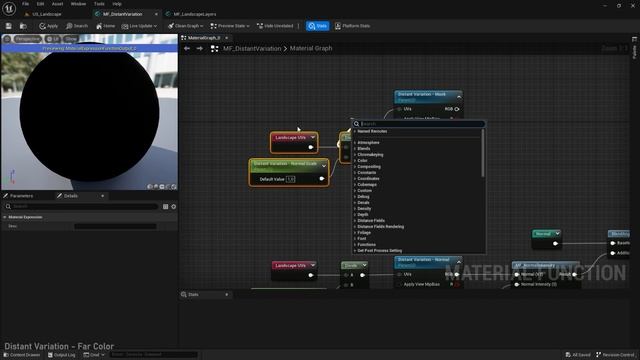Click the upper Landscape UVs node output pin
Viewport: 640px width, 360px height.
point(311,147)
